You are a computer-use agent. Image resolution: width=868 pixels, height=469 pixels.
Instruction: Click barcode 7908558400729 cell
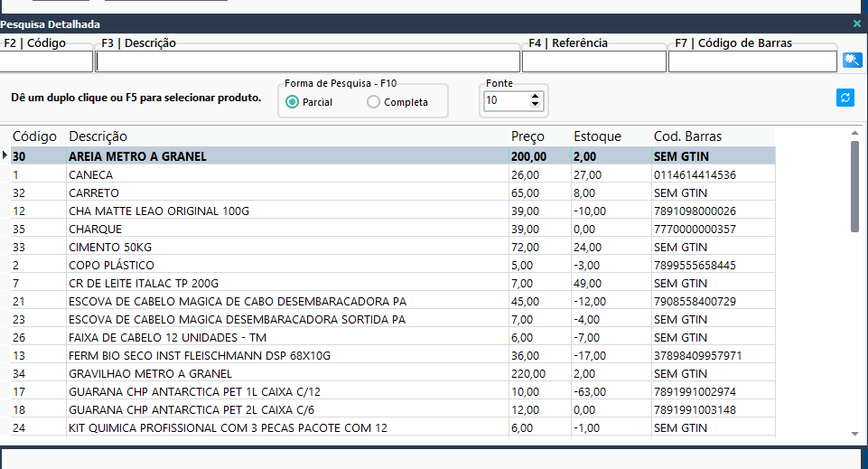[713, 301]
